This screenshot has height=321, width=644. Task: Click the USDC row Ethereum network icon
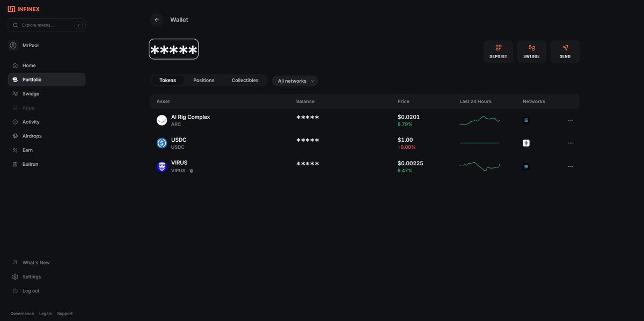[526, 143]
